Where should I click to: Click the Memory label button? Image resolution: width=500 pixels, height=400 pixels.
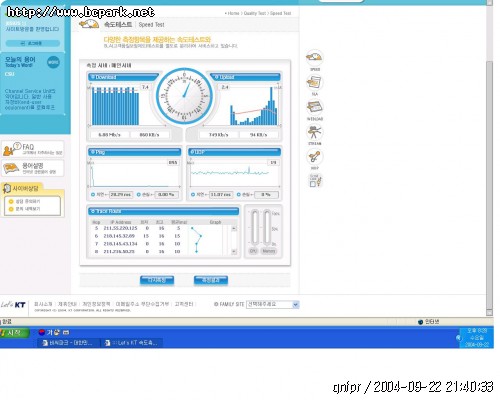click(x=268, y=251)
